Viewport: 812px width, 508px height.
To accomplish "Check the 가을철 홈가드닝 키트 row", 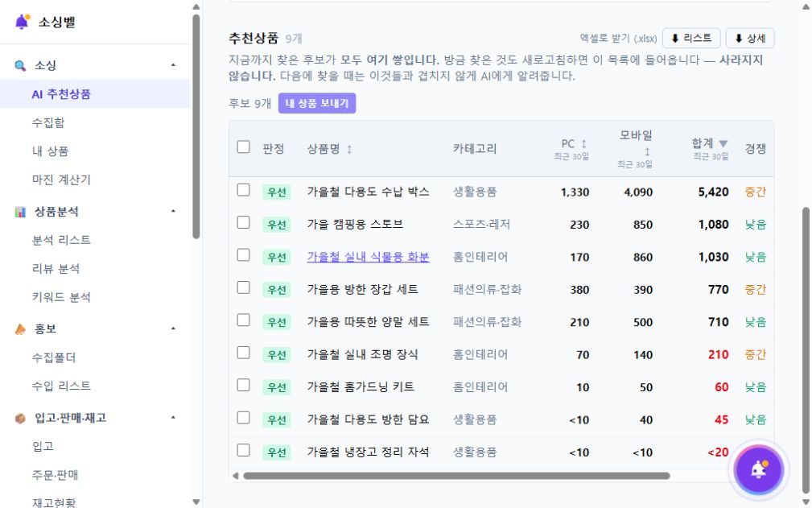I will click(243, 386).
